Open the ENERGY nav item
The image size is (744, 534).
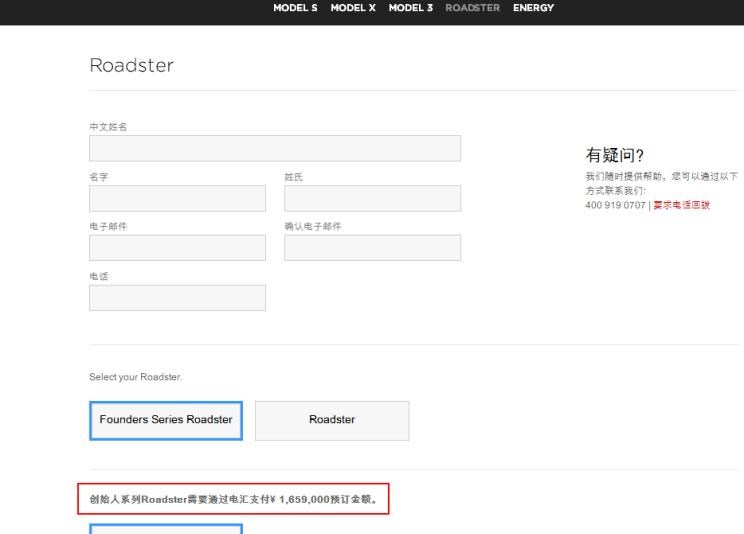[x=533, y=8]
